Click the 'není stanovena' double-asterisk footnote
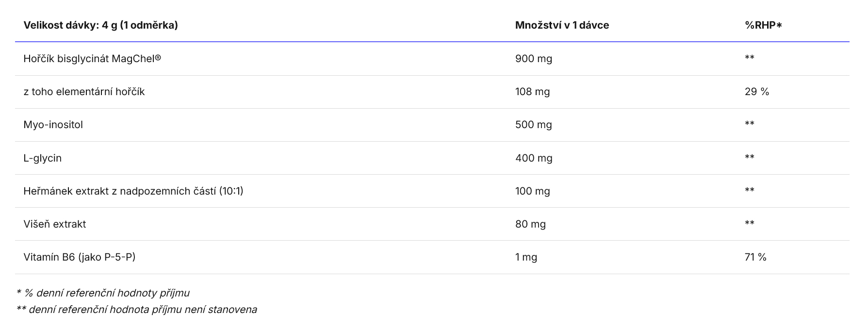This screenshot has height=329, width=868. point(136,310)
